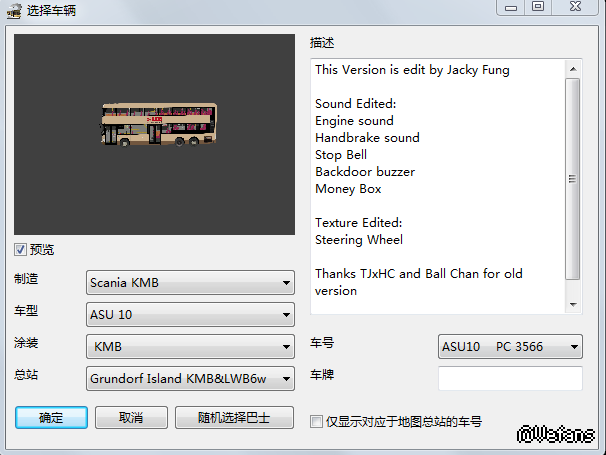
Task: Uncheck the 预览 preview checkbox
Action: [x=20, y=250]
